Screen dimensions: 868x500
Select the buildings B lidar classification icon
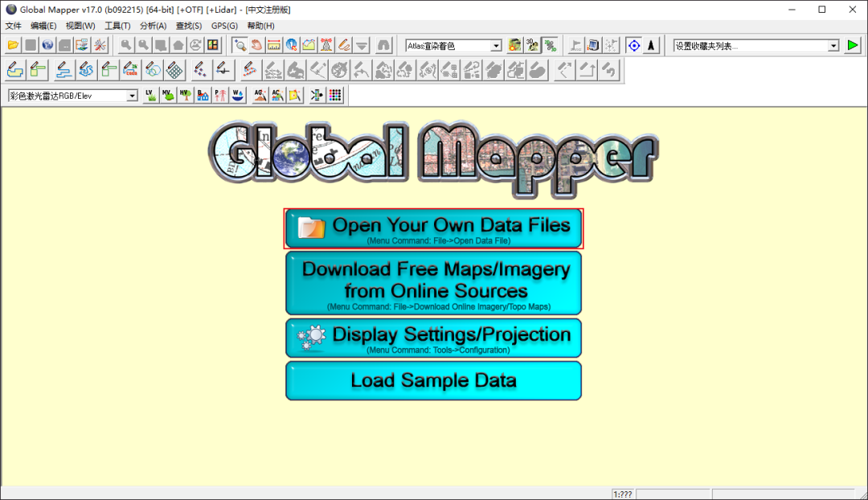click(x=203, y=95)
